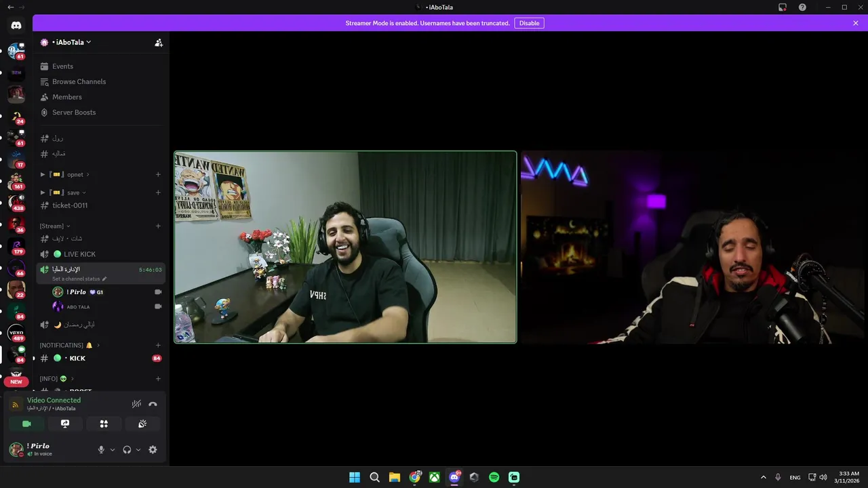Expand the [NOTIFICATINS] category

tap(69, 345)
